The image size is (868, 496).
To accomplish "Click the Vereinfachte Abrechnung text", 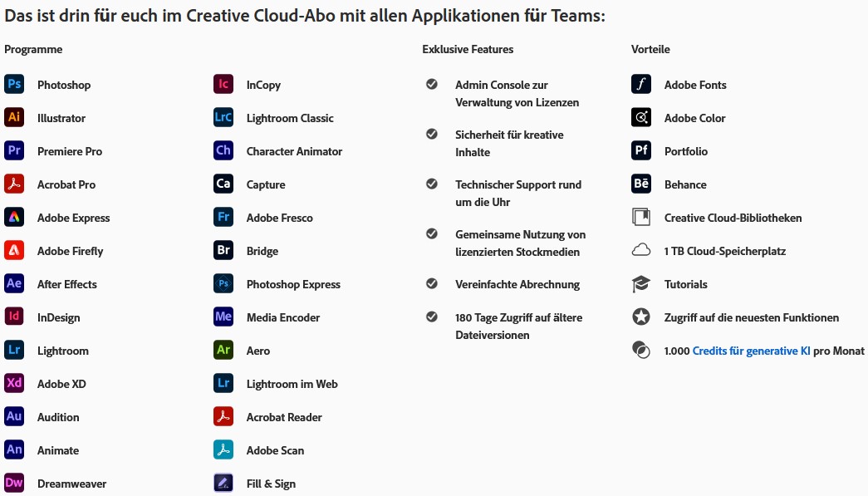I will coord(517,284).
